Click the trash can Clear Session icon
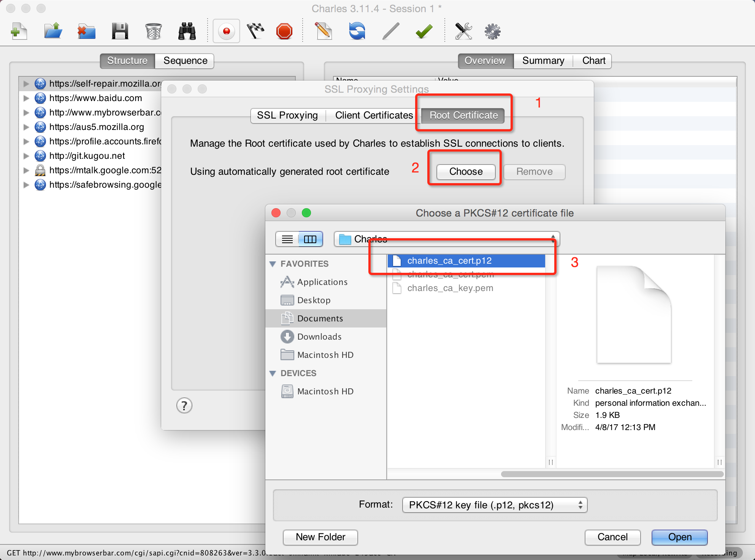Image resolution: width=755 pixels, height=560 pixels. coord(153,31)
